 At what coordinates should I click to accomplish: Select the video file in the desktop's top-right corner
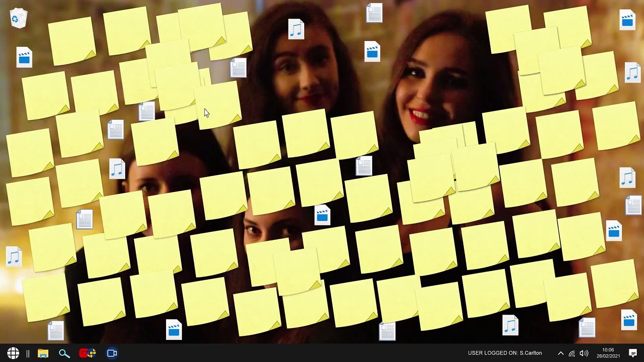pos(627,20)
